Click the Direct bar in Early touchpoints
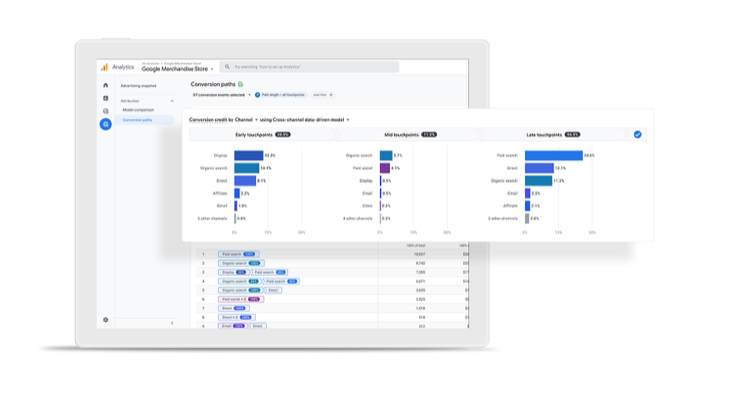 245,181
